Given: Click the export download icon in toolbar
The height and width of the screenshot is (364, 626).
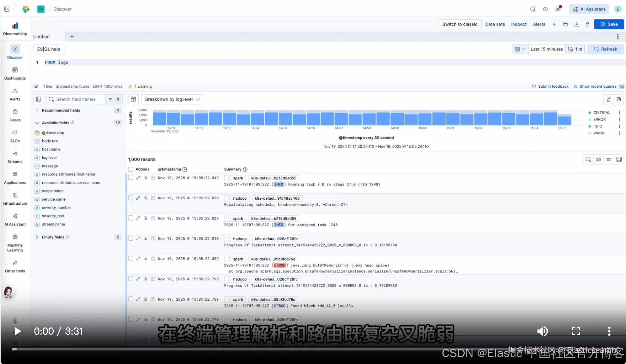Looking at the screenshot, I should pos(576,24).
